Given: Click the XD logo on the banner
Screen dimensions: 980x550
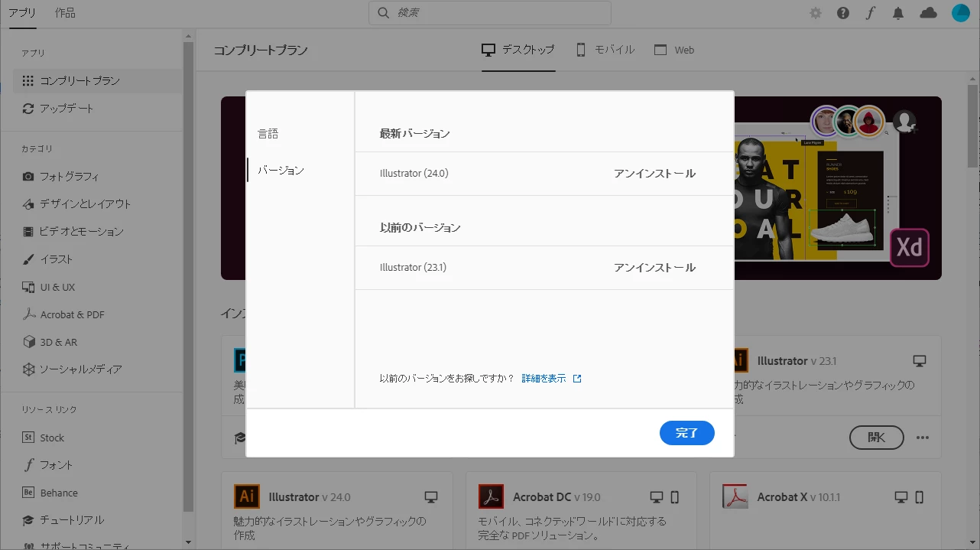Looking at the screenshot, I should point(910,248).
